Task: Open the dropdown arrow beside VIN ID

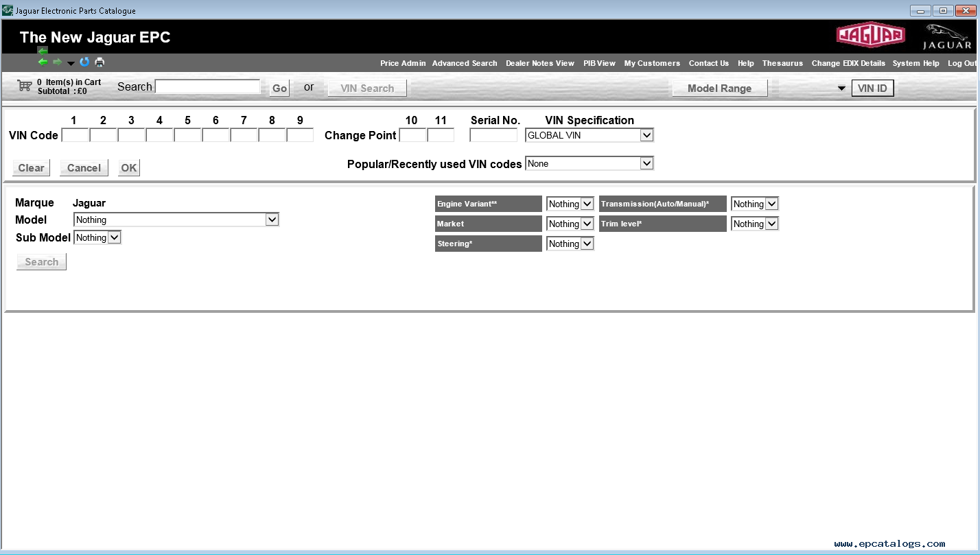Action: pyautogui.click(x=841, y=88)
